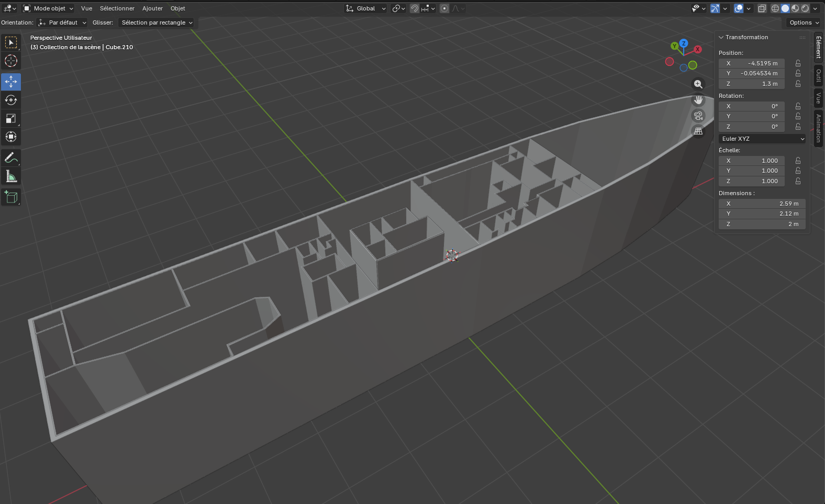Lock the X position value
825x504 pixels.
coord(798,63)
